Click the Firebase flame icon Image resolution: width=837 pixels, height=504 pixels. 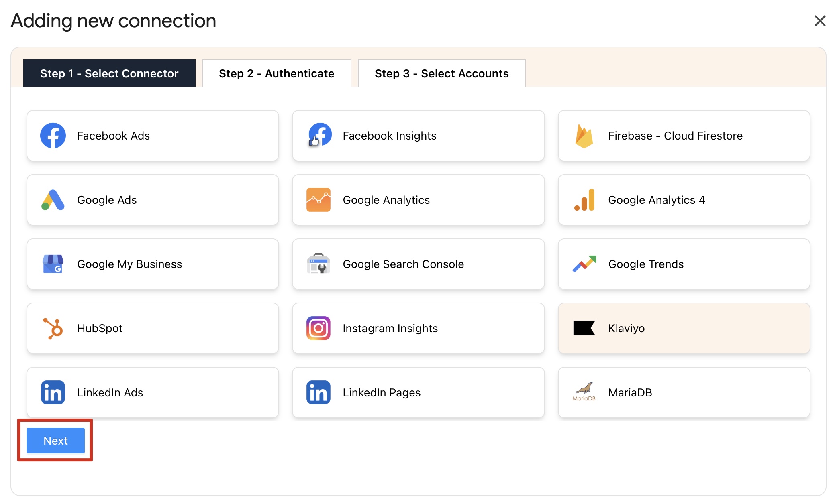[x=584, y=136]
